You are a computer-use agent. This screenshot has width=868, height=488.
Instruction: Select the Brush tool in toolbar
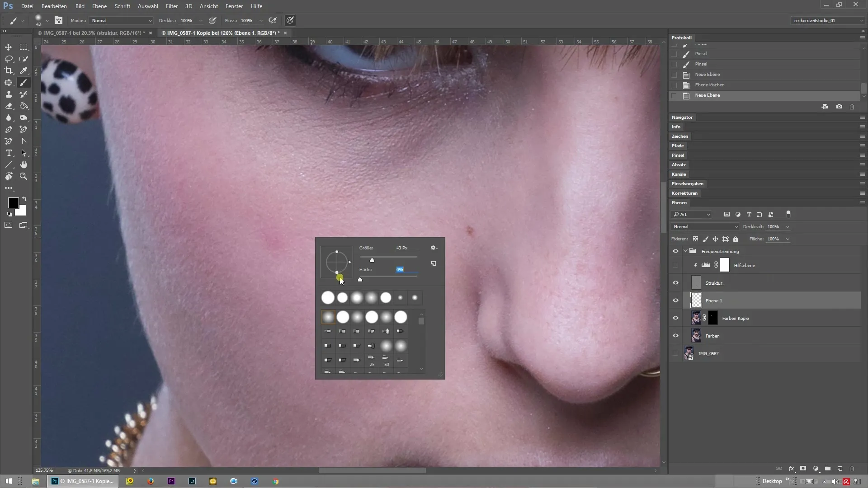tap(24, 82)
